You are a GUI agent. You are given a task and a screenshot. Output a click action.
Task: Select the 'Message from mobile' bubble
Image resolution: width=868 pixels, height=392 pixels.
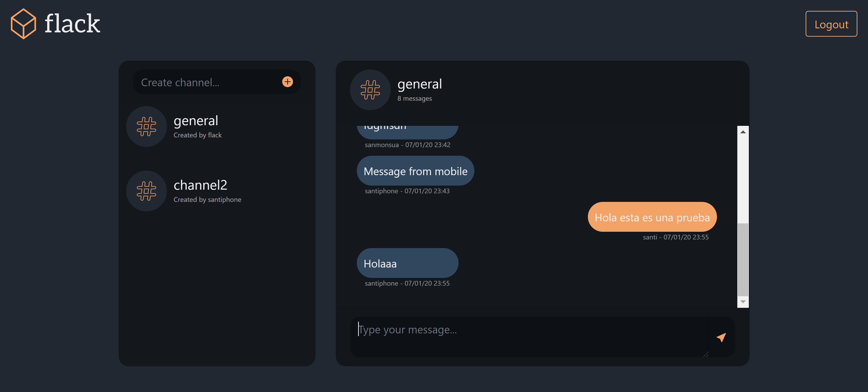click(415, 171)
